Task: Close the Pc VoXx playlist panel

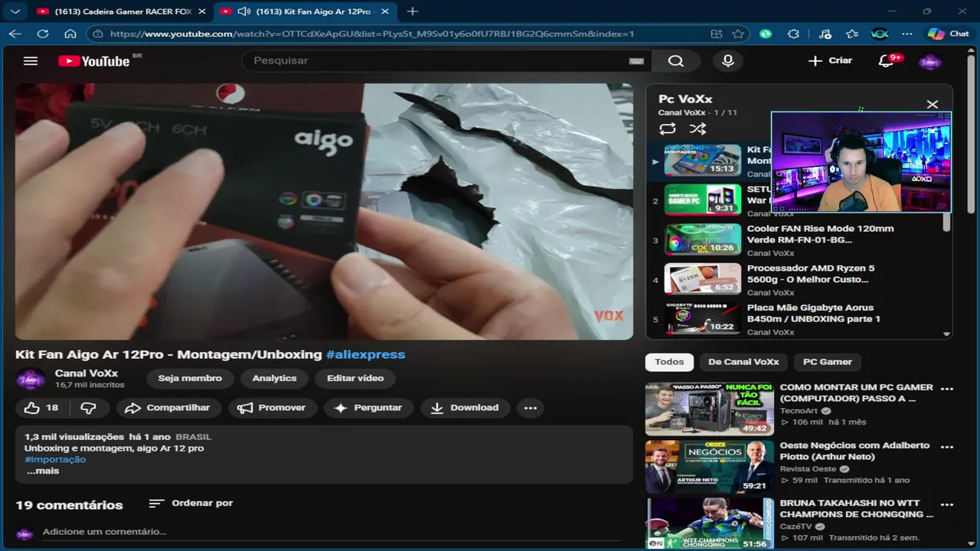Action: [x=932, y=105]
